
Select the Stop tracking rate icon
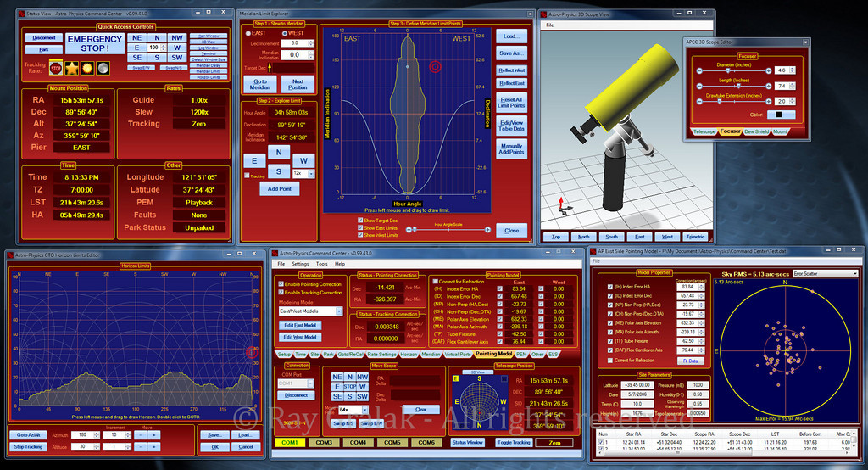coord(55,68)
